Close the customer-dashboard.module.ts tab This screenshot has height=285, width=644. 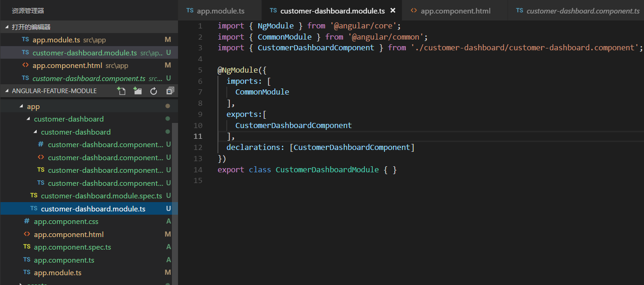tap(393, 10)
